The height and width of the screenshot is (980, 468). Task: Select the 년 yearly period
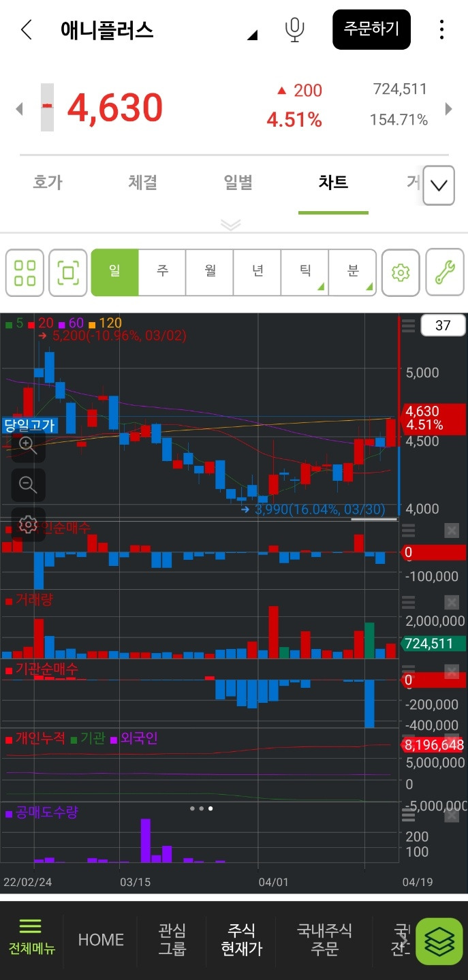click(x=258, y=272)
